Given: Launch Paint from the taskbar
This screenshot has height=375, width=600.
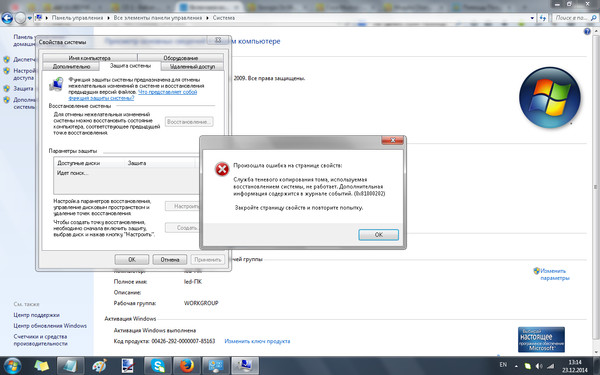Looking at the screenshot, I should 100,366.
